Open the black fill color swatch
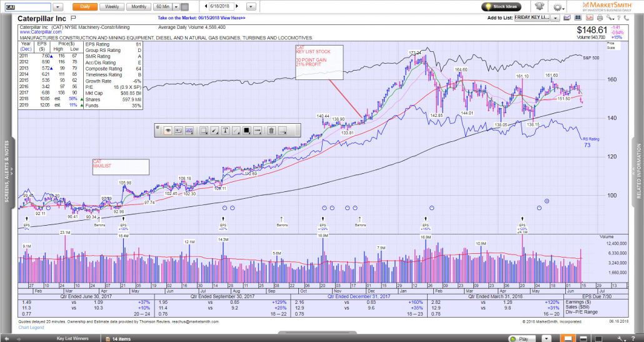 (x=246, y=131)
